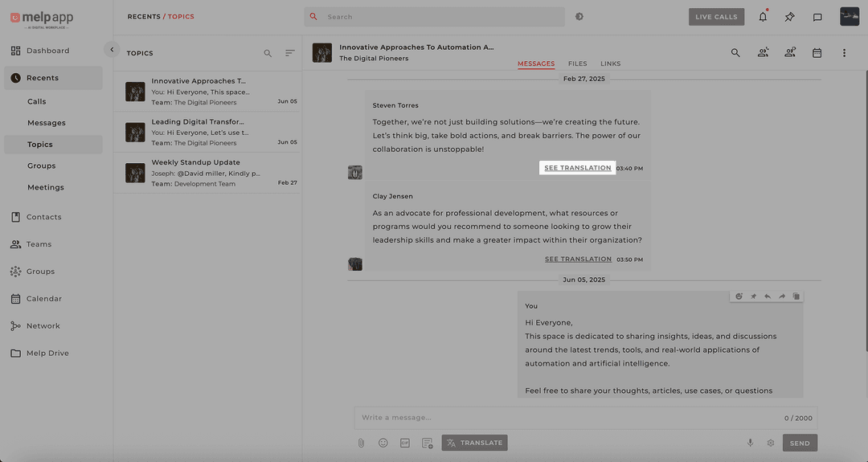
Task: Open the topic calendar icon
Action: (x=817, y=53)
